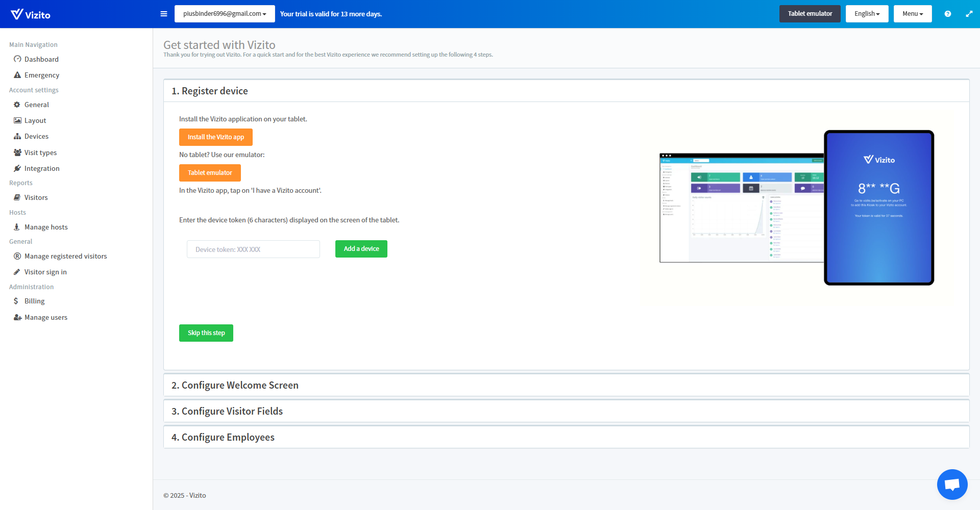Click the Devices sitemap icon
This screenshot has width=980, height=510.
click(x=17, y=136)
